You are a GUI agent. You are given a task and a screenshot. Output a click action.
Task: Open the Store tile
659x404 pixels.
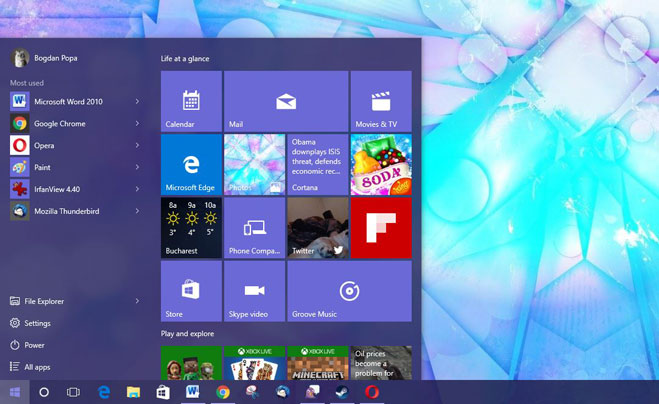coord(191,291)
